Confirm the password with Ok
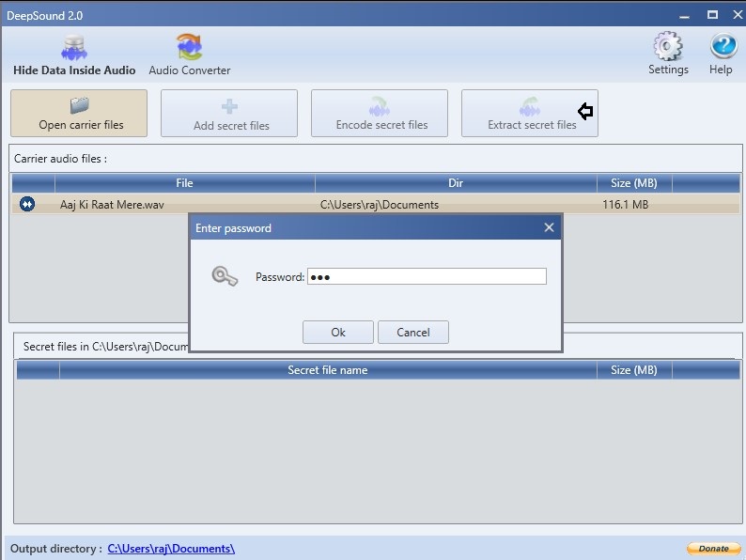 click(338, 332)
